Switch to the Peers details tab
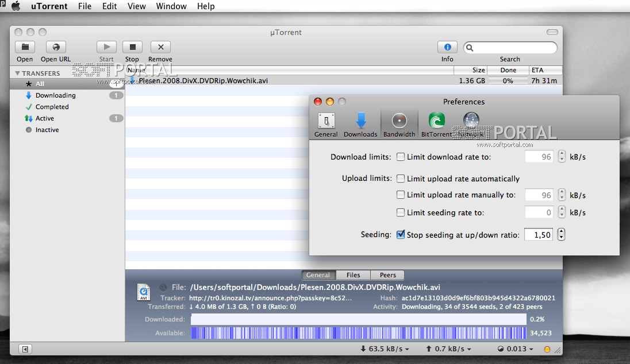Viewport: 630px width, 364px height. point(388,275)
